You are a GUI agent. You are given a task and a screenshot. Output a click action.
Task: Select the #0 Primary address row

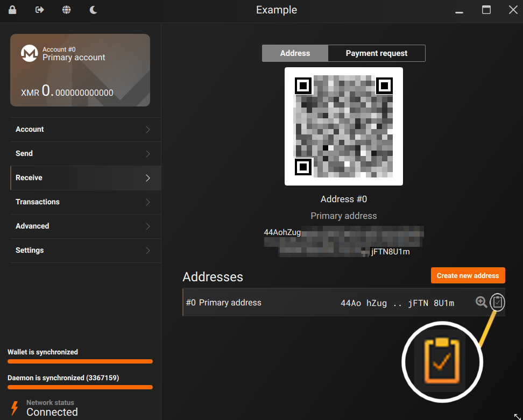(x=343, y=302)
